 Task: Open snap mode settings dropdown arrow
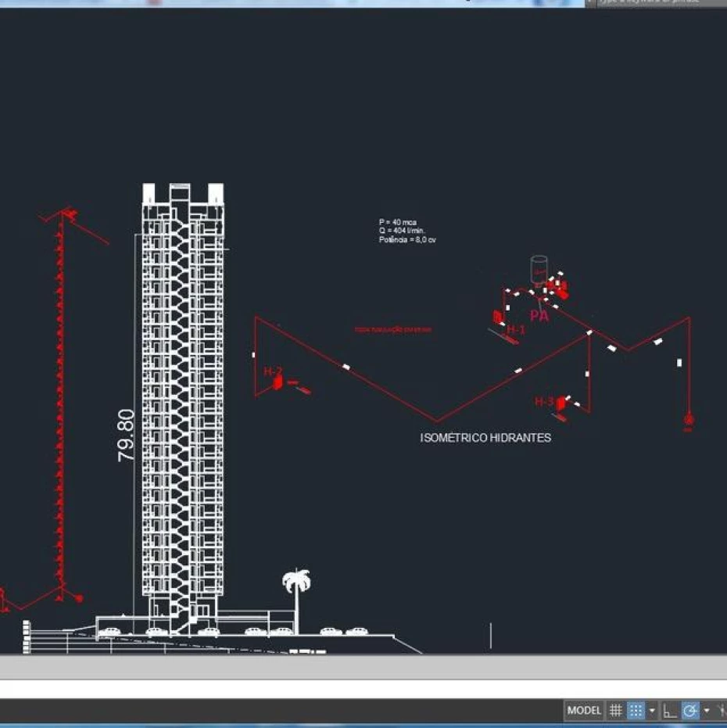click(652, 710)
